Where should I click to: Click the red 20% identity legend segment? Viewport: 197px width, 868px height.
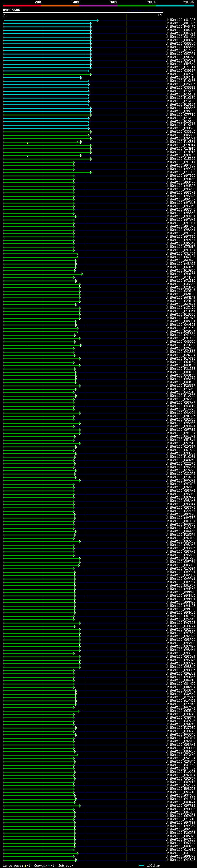click(22, 6)
